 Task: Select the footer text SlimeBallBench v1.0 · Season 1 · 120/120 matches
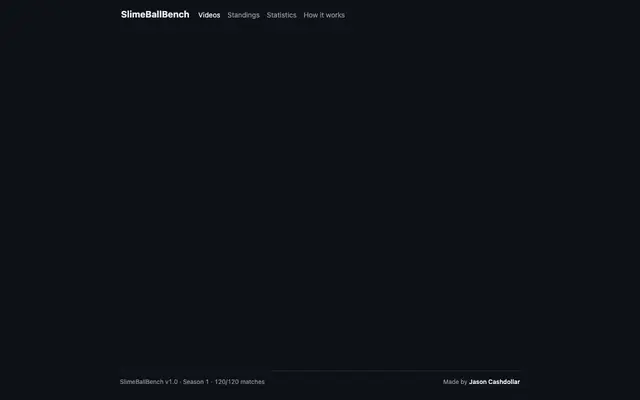click(192, 382)
